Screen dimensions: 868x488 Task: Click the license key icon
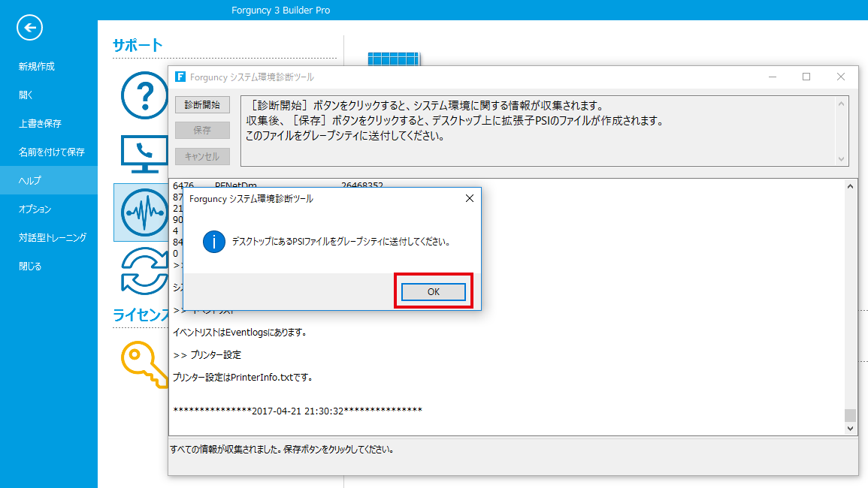click(x=144, y=364)
